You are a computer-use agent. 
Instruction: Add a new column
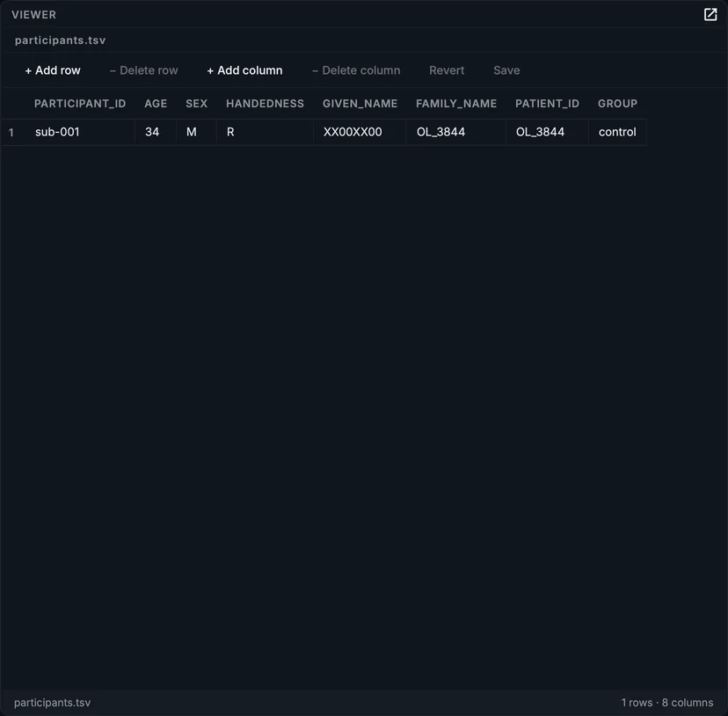click(244, 70)
